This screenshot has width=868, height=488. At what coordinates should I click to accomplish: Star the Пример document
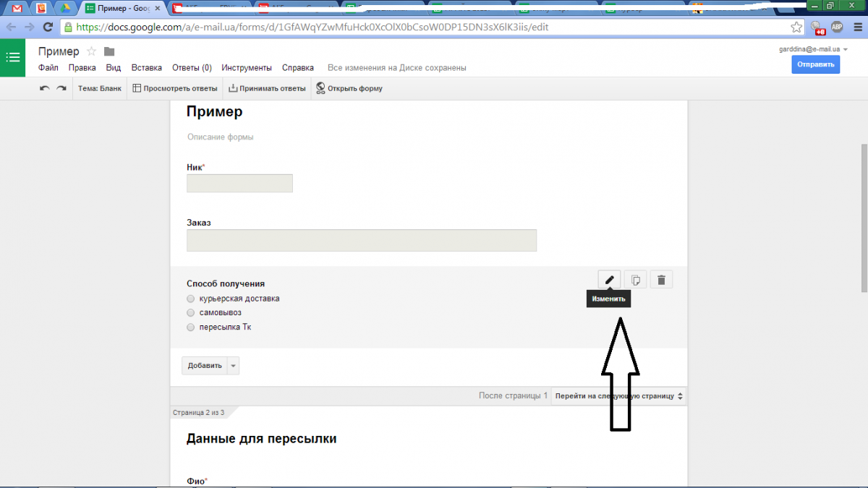point(92,51)
